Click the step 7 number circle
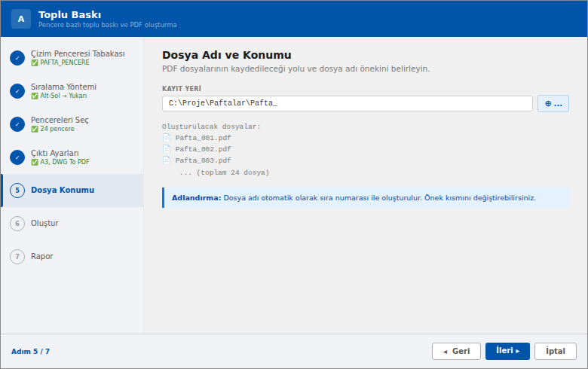The image size is (588, 369). point(17,257)
